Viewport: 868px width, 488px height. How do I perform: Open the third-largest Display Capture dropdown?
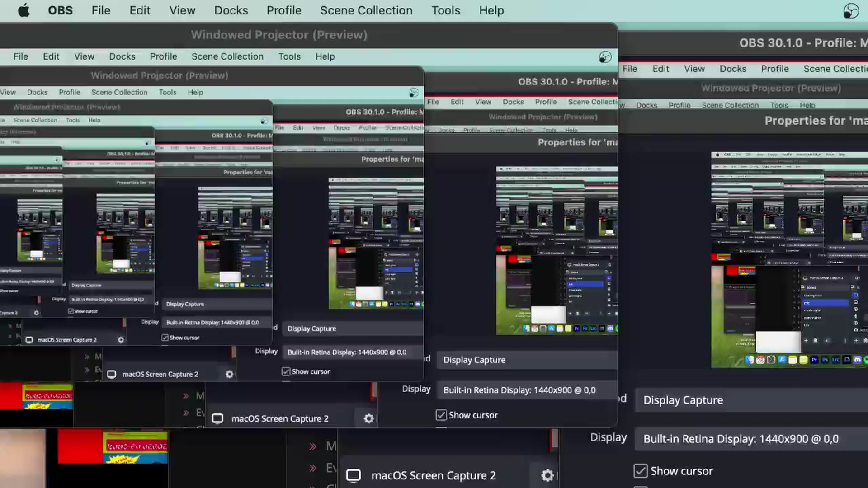[353, 328]
